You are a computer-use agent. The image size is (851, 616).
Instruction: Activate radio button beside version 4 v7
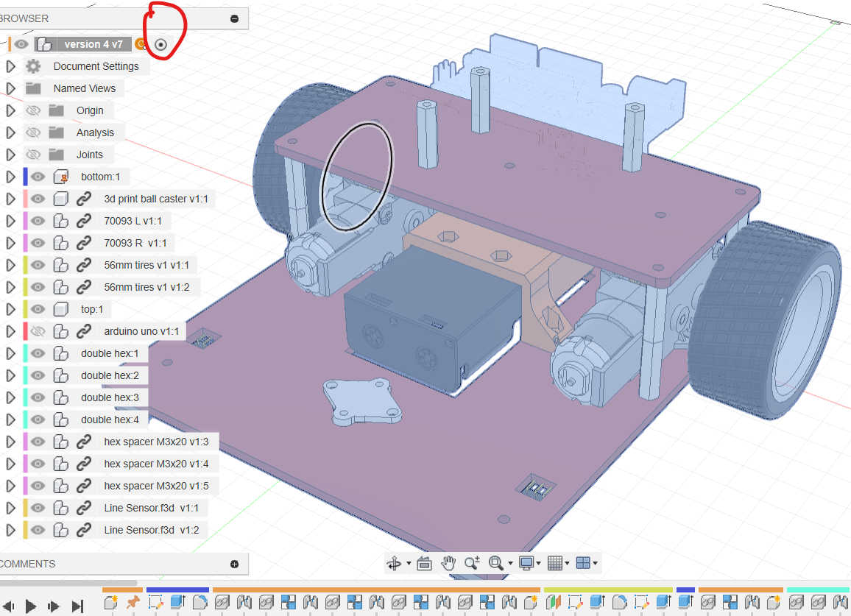(x=161, y=44)
